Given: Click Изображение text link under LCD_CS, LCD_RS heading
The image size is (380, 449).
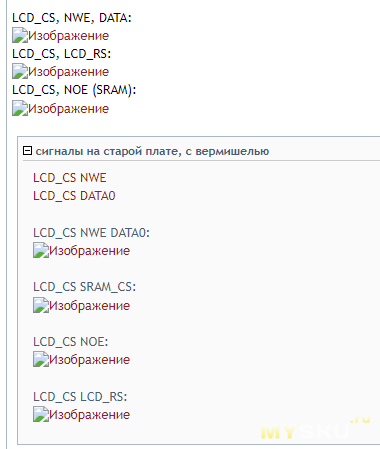Looking at the screenshot, I should 68,72.
